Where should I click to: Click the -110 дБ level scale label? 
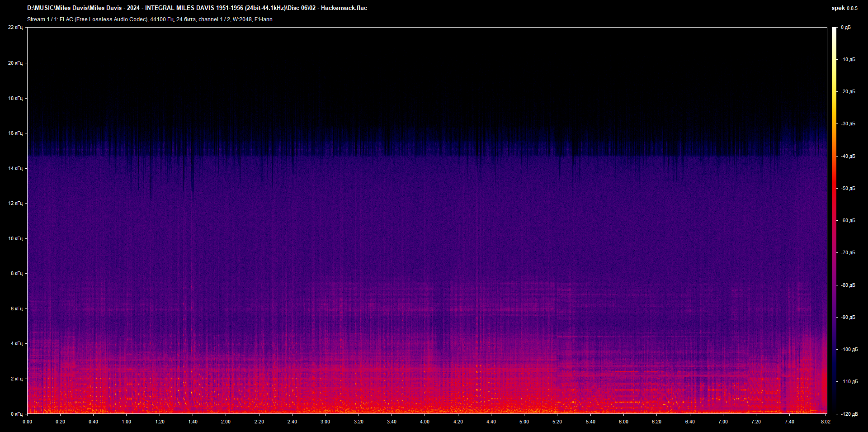849,382
